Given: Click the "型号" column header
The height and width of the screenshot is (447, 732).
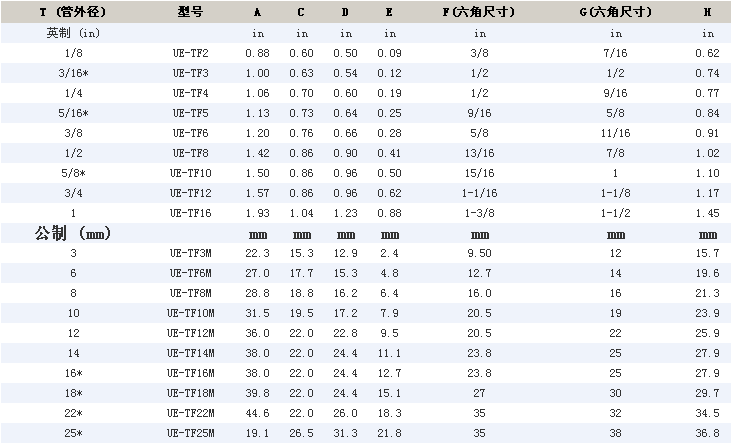Looking at the screenshot, I should tap(189, 12).
